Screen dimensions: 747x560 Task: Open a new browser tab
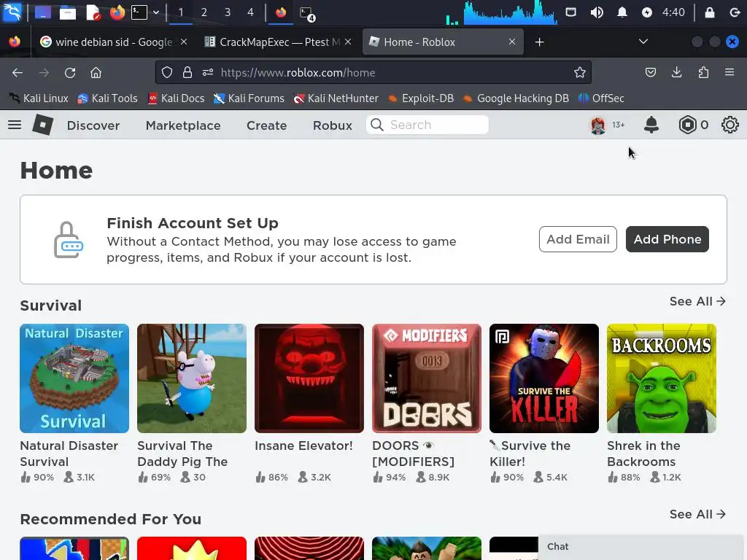(539, 42)
